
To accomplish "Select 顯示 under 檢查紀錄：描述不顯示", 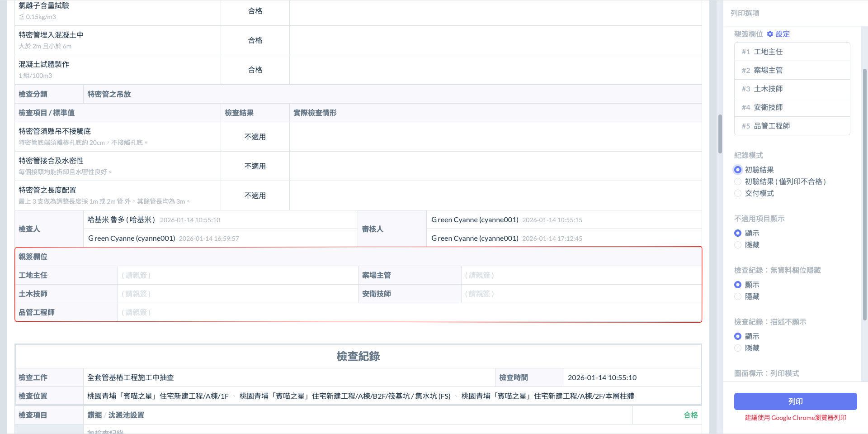I will point(738,336).
